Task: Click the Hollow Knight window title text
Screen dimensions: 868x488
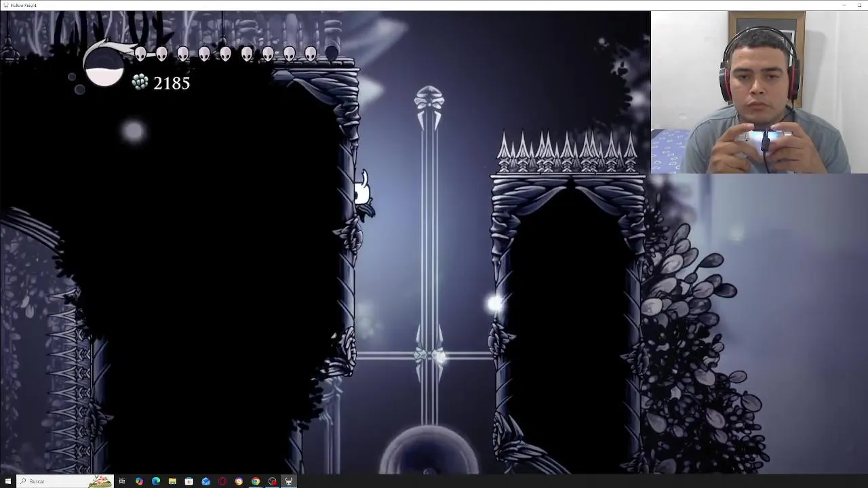Action: [24, 5]
